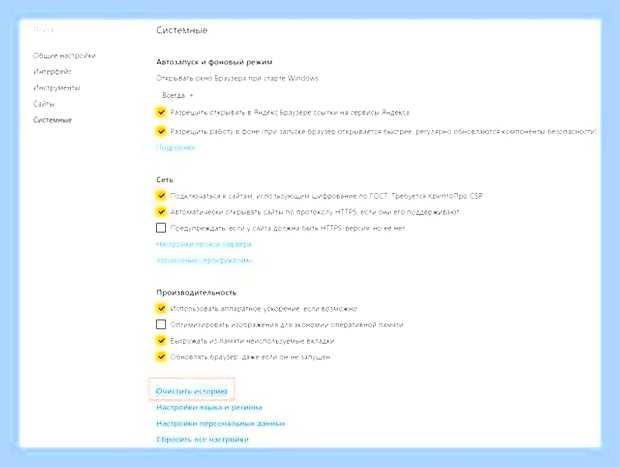
Task: Click the Производительность section heading
Action: 196,293
